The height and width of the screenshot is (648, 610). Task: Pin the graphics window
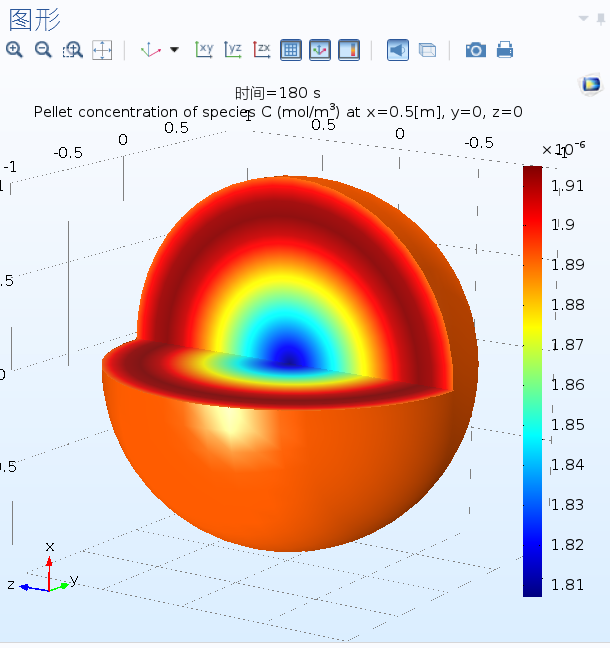pyautogui.click(x=601, y=19)
